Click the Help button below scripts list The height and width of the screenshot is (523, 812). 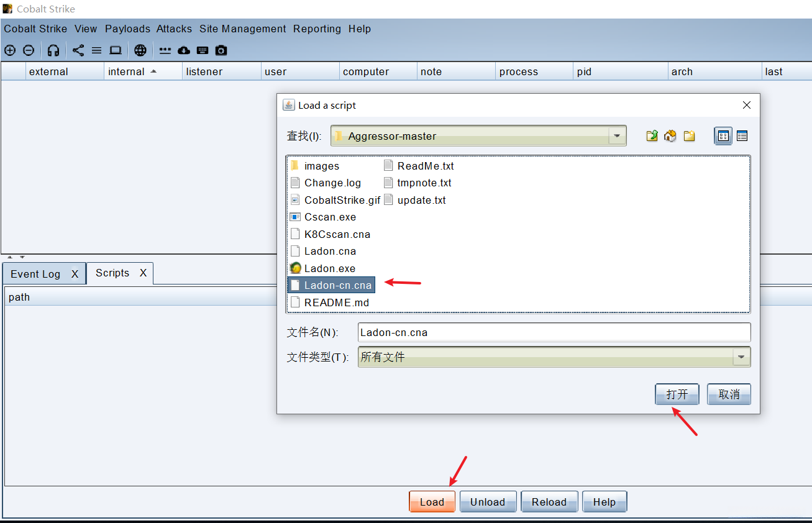604,502
